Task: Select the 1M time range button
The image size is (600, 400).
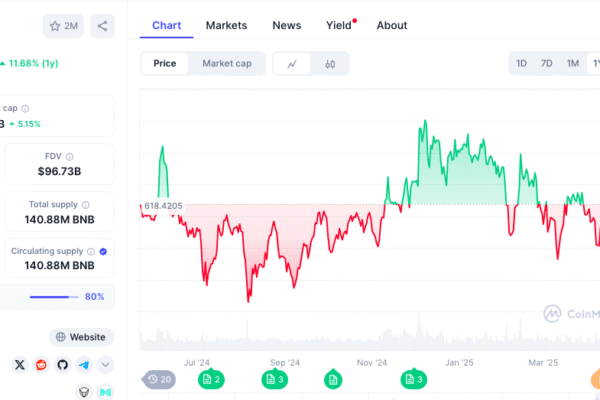Action: (x=573, y=64)
